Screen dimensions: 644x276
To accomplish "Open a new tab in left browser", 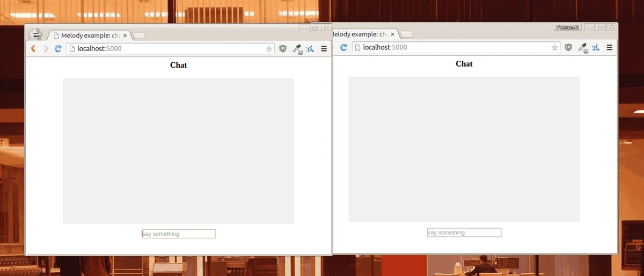I will pos(139,36).
